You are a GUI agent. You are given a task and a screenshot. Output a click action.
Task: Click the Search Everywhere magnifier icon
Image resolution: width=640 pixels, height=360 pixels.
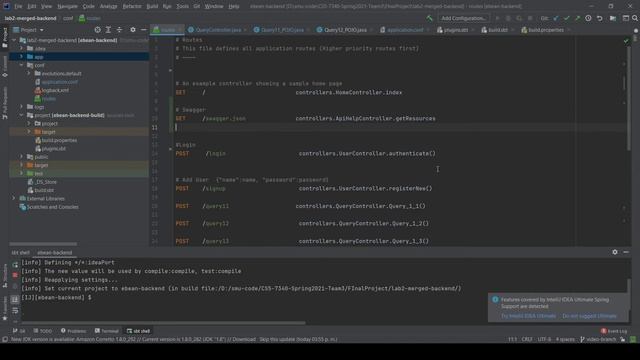(x=635, y=18)
